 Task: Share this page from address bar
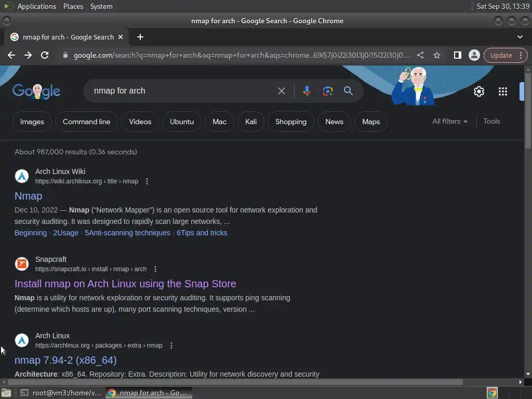point(420,55)
